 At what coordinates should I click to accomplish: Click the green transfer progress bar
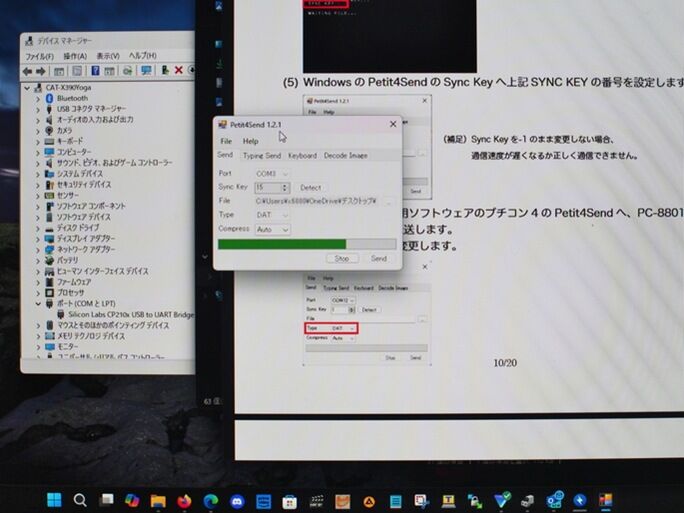[x=307, y=244]
